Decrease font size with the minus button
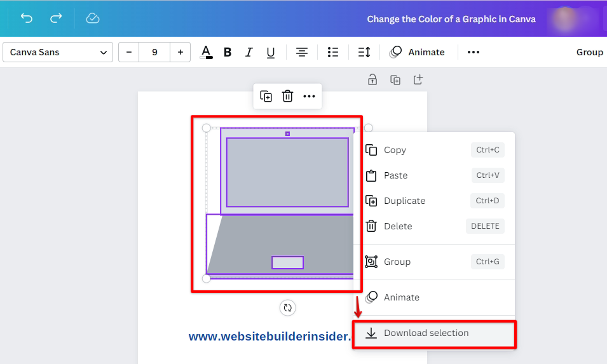 click(x=129, y=52)
